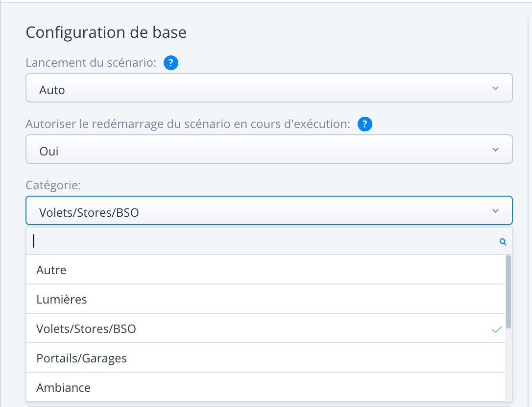Click the search magnifier icon in dropdown

503,242
